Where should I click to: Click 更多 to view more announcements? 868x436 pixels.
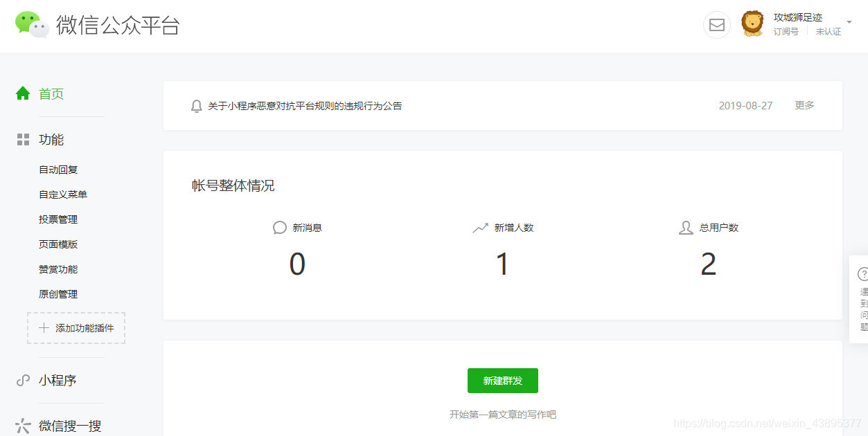(x=804, y=105)
